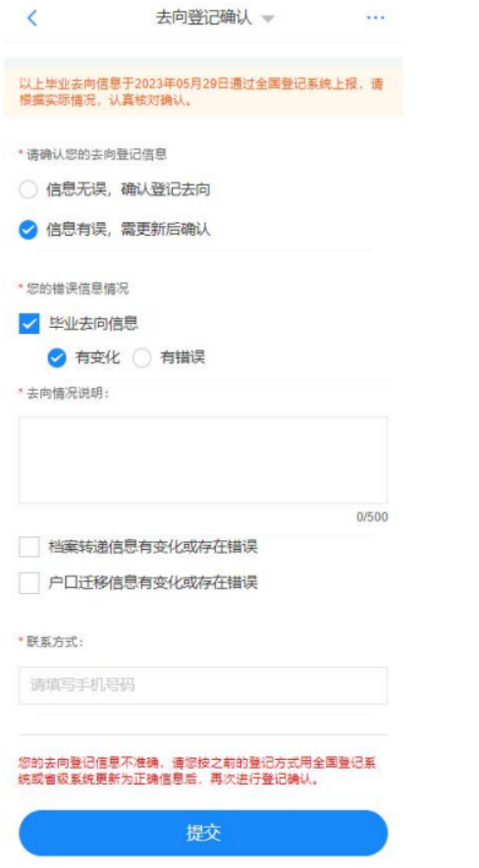The width and height of the screenshot is (479, 868).
Task: Choose the 有错误 radio button
Action: click(x=141, y=358)
